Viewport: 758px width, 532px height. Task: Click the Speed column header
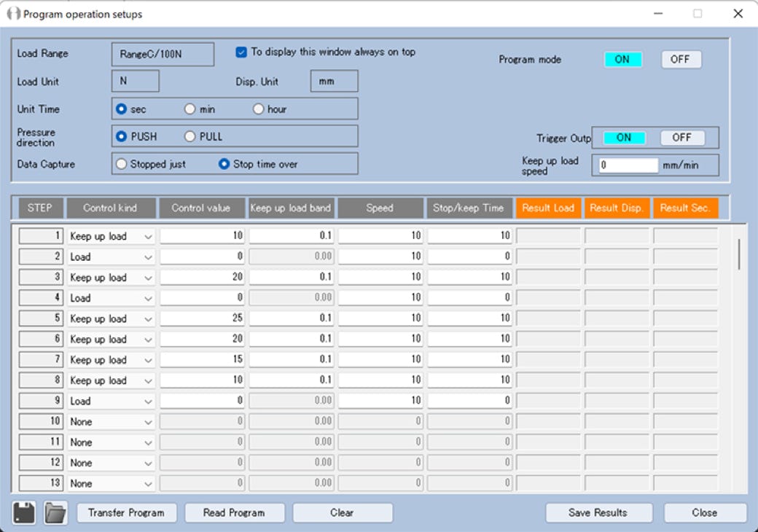(x=380, y=208)
